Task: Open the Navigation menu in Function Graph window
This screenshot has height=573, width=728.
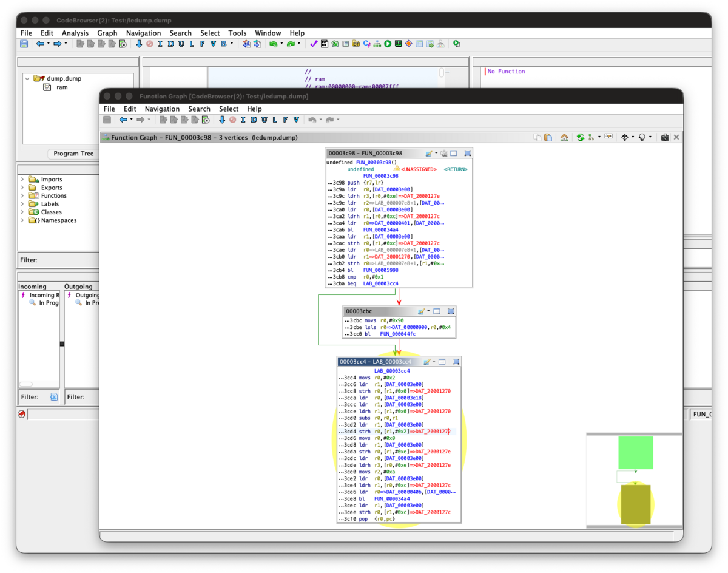Action: [x=162, y=109]
